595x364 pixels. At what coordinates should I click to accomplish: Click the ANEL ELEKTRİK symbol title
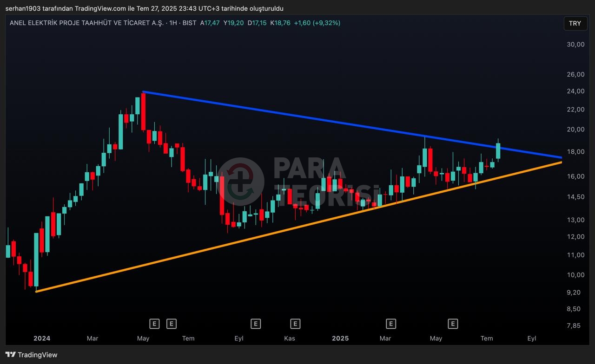pyautogui.click(x=86, y=23)
